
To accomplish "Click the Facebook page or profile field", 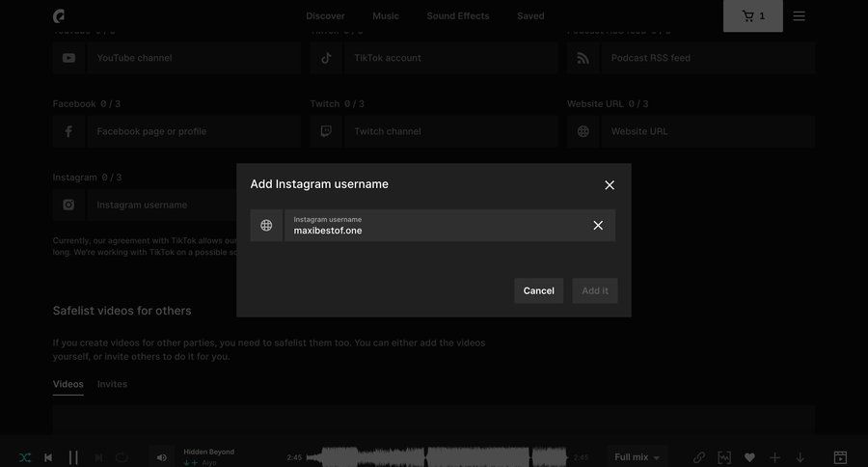I will tap(194, 131).
